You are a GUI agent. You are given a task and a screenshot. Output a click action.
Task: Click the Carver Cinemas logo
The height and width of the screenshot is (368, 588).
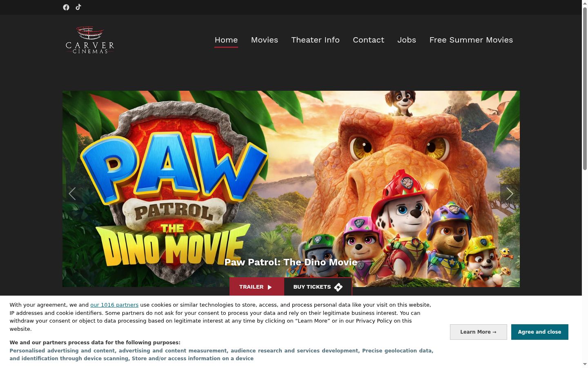coord(90,40)
